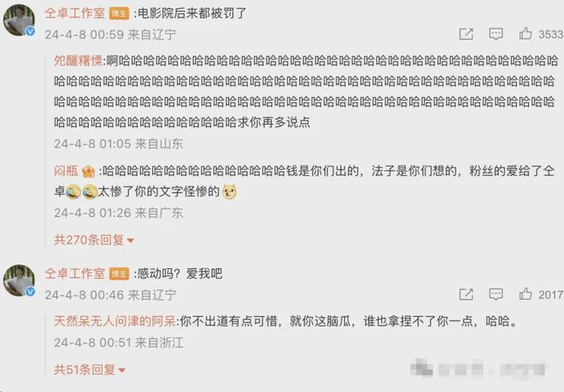Click the crown badge beside 闷瓶
Screen dimensions: 564x392
click(89, 171)
